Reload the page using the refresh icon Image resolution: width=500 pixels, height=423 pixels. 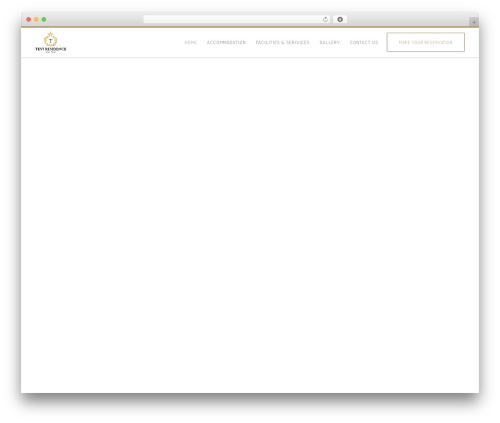pos(325,19)
